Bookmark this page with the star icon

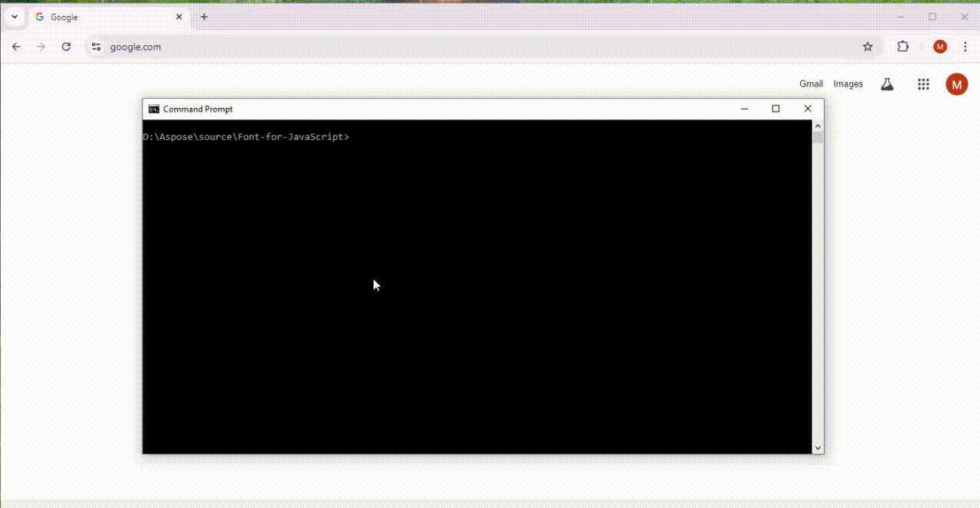tap(867, 47)
